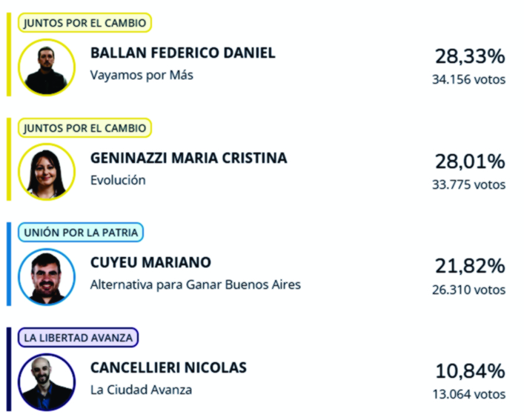Click Alternativa para Ganar Buenos Aires text
The image size is (524, 420).
pyautogui.click(x=196, y=284)
